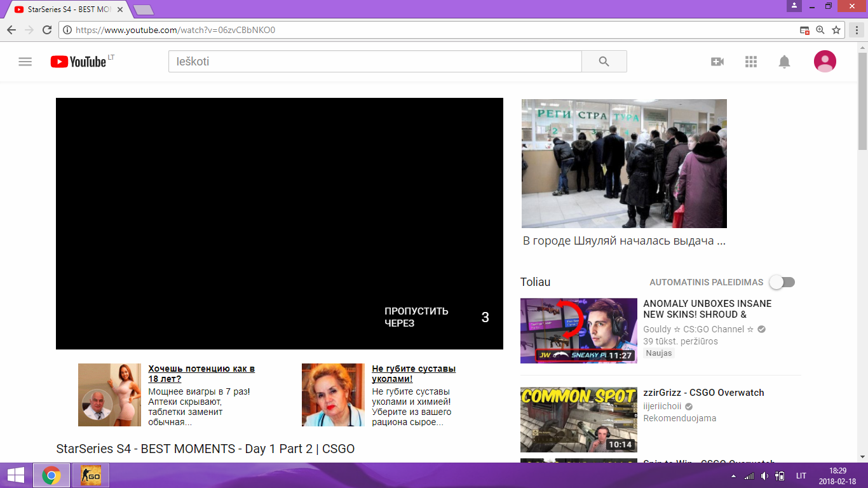Open the ijeriichoii channel name
Screen dimensions: 868x488
(x=662, y=406)
